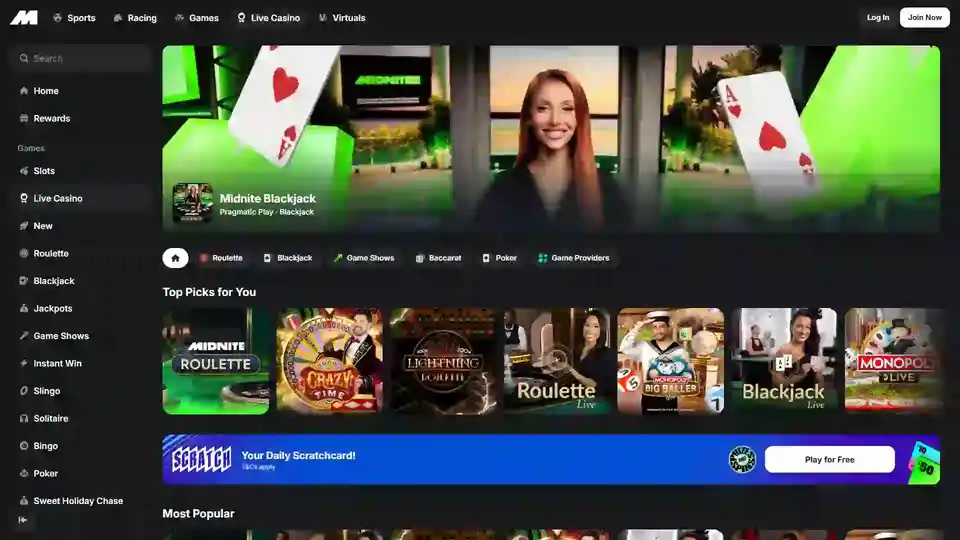The width and height of the screenshot is (960, 540).
Task: Click the Rewards gift icon in sidebar
Action: click(x=24, y=118)
